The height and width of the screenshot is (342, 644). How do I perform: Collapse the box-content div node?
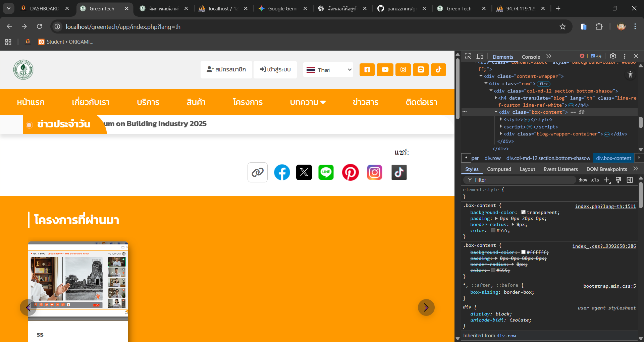496,112
